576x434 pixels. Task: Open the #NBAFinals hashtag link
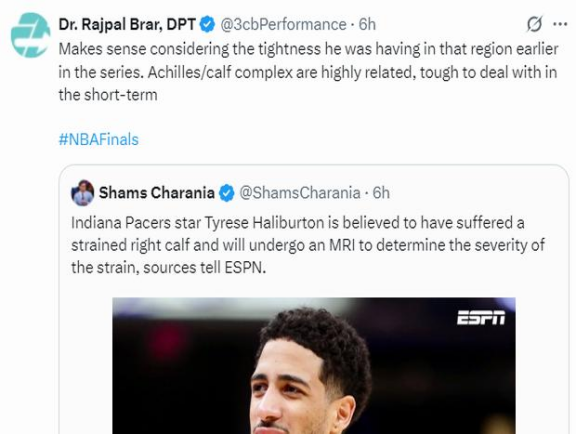(x=98, y=139)
